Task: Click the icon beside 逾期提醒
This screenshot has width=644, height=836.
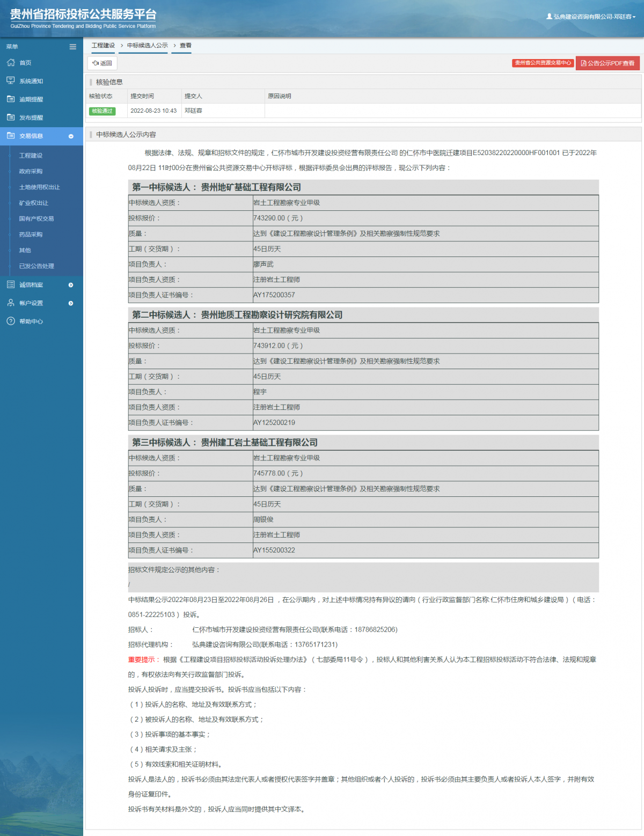Action: [11, 99]
